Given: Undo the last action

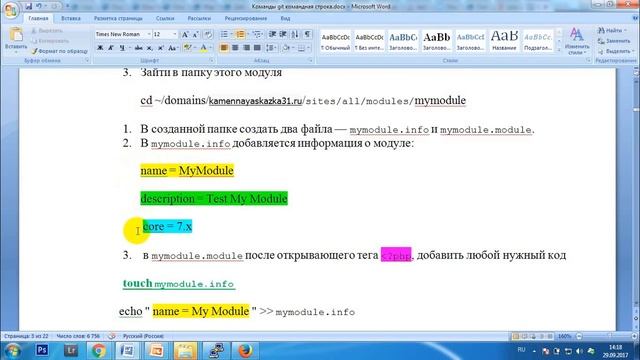Looking at the screenshot, I should point(39,6).
